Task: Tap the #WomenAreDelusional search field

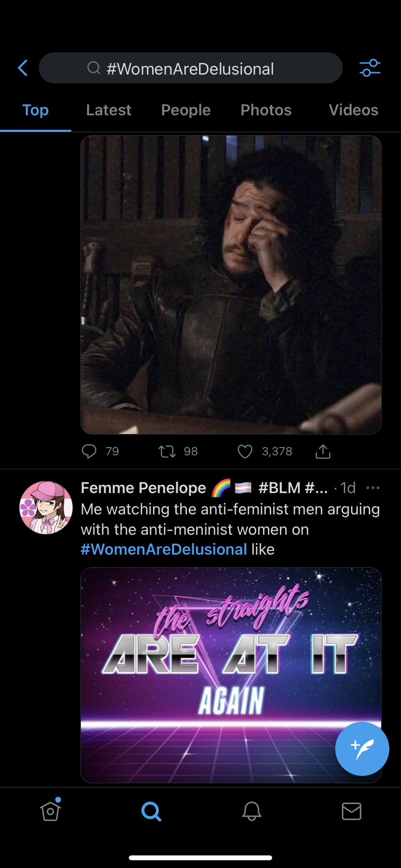Action: point(190,68)
